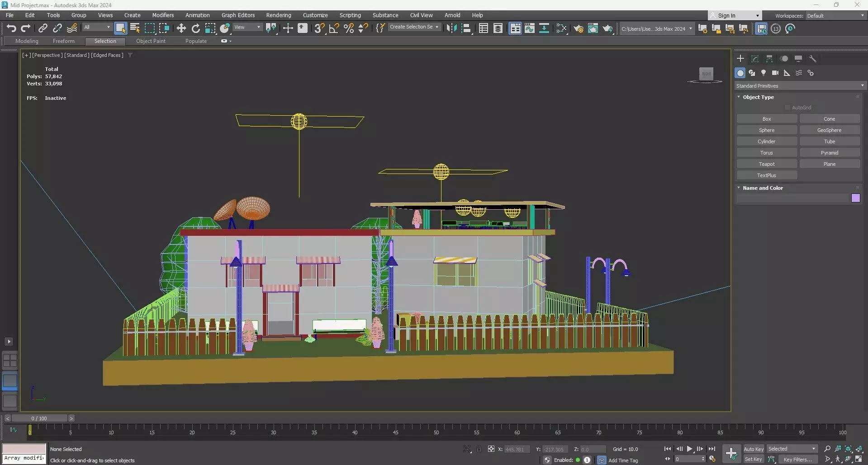Toggle Isolate Selection icon in status bar
This screenshot has width=868, height=465.
pos(467,449)
